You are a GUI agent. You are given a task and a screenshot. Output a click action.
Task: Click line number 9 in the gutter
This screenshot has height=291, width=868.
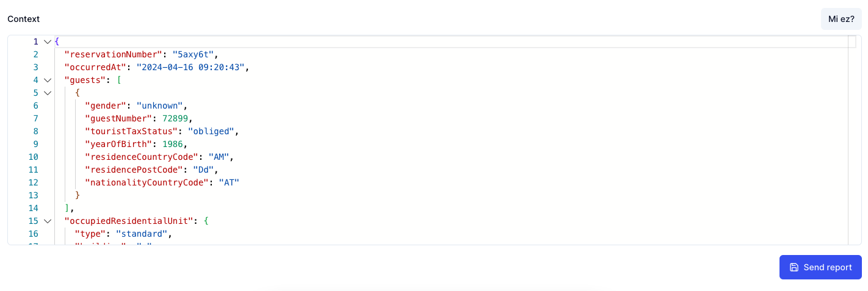tap(35, 144)
